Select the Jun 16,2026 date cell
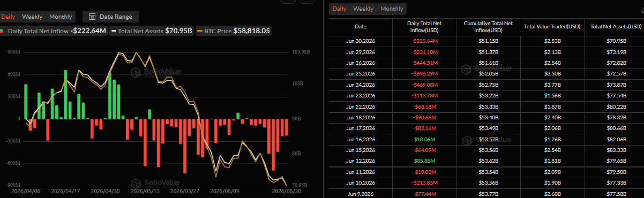644x198 pixels. tap(361, 139)
